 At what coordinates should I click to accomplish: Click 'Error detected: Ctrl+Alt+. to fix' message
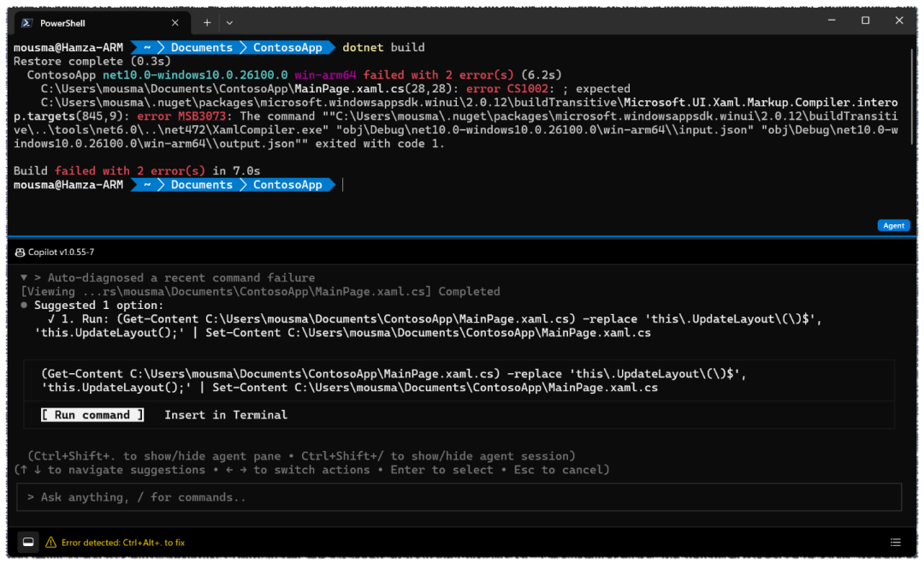[x=122, y=543]
